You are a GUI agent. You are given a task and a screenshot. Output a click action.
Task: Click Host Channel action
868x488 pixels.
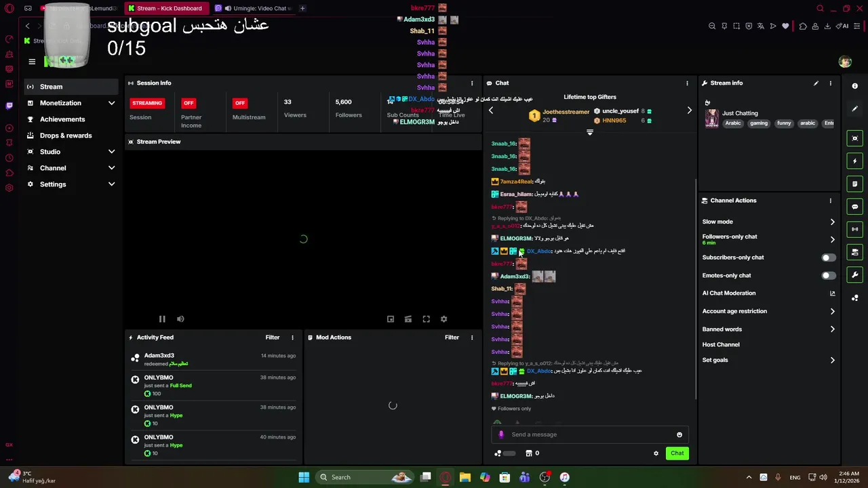[x=721, y=345]
